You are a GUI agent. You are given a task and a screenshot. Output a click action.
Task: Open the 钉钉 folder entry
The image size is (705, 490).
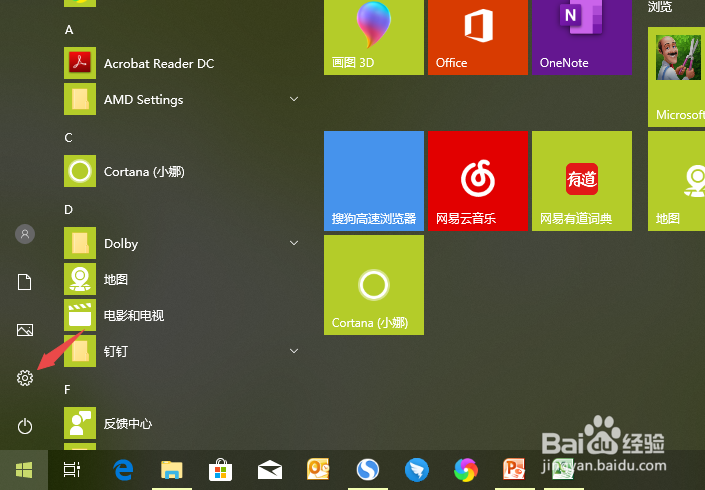[180, 351]
